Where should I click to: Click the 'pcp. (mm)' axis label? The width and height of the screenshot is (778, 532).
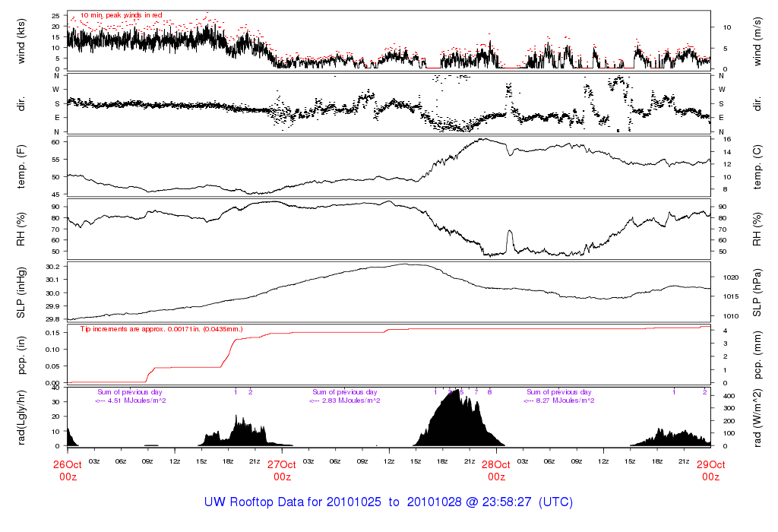pyautogui.click(x=757, y=356)
